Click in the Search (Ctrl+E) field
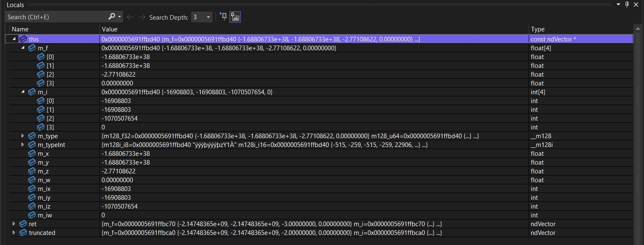 [x=55, y=17]
